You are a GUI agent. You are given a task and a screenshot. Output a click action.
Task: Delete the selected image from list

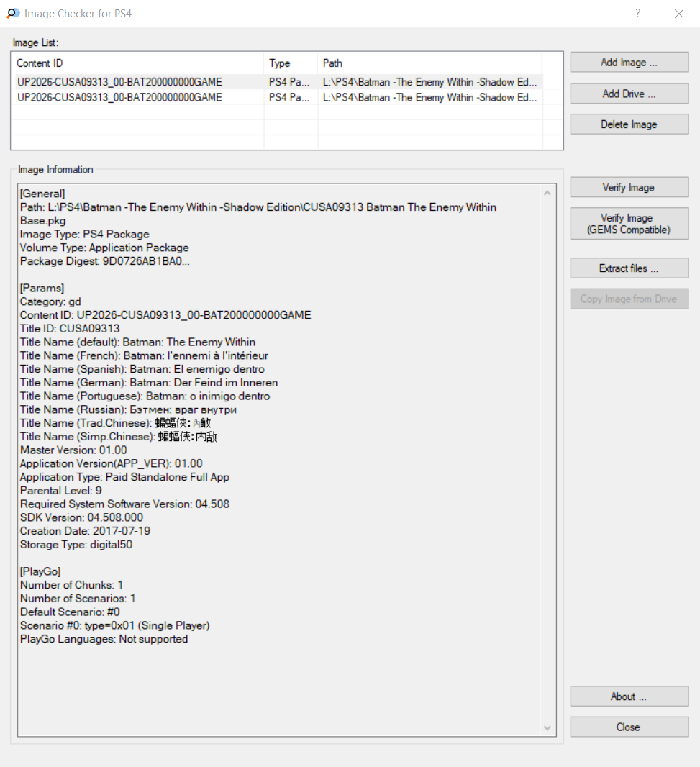629,124
